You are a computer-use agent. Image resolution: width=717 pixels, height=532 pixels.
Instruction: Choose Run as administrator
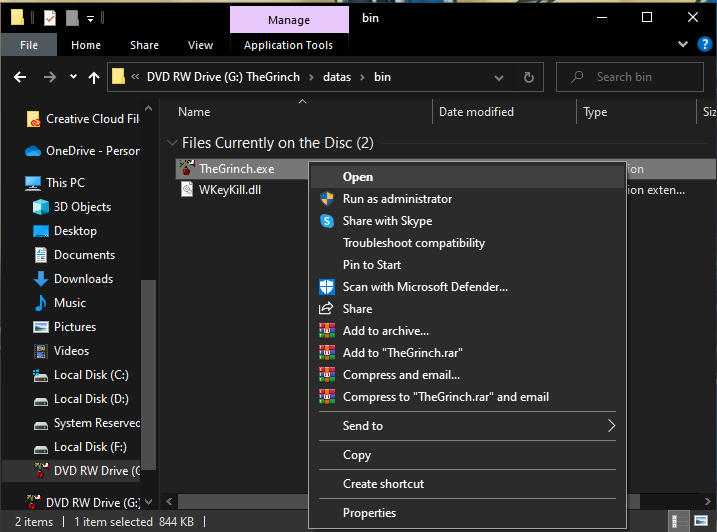tap(467, 199)
